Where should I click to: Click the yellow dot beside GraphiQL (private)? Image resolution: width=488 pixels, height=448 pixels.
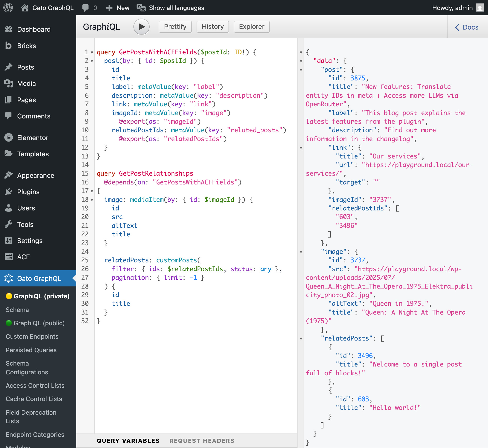coord(9,296)
